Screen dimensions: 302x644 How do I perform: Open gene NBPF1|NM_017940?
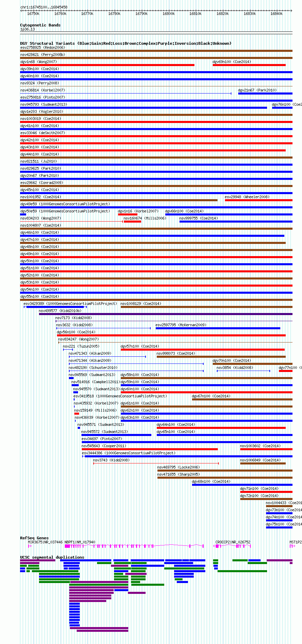(80, 542)
